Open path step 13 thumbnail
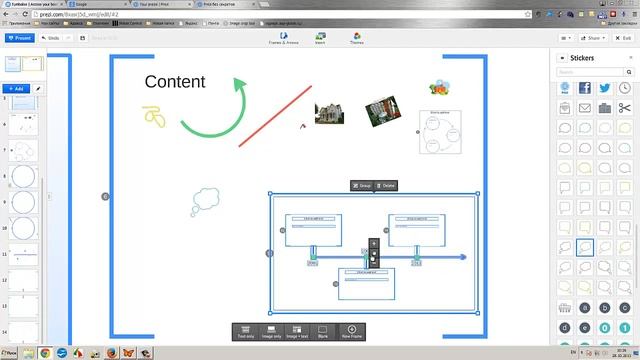Screen dimensions: 640x360 click(x=23, y=306)
